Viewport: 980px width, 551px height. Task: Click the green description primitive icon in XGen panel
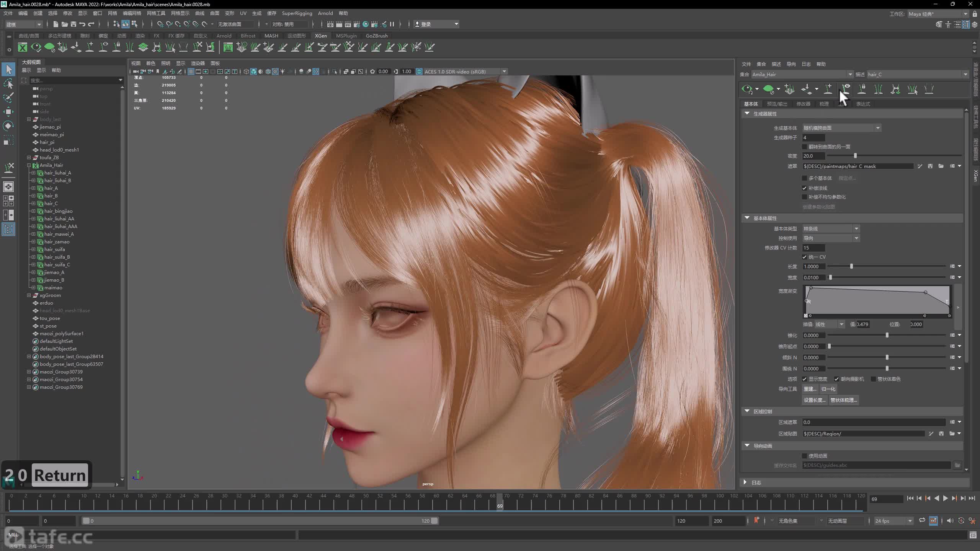768,89
